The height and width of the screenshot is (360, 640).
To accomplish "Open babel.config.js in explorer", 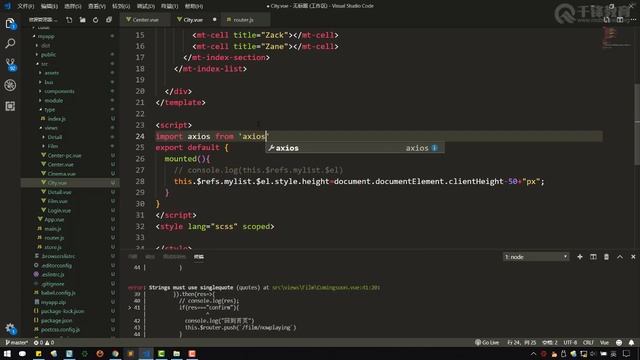I will click(x=58, y=293).
